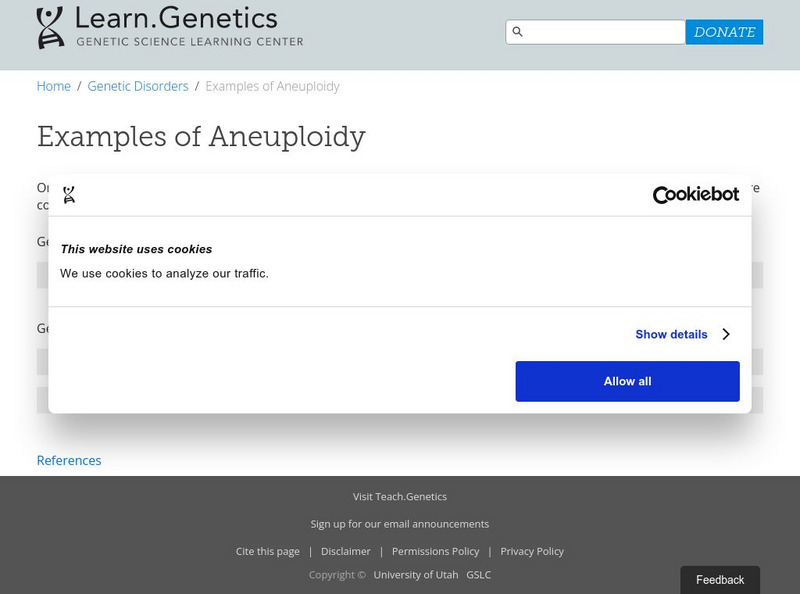Open the Cite this page link

pyautogui.click(x=268, y=551)
